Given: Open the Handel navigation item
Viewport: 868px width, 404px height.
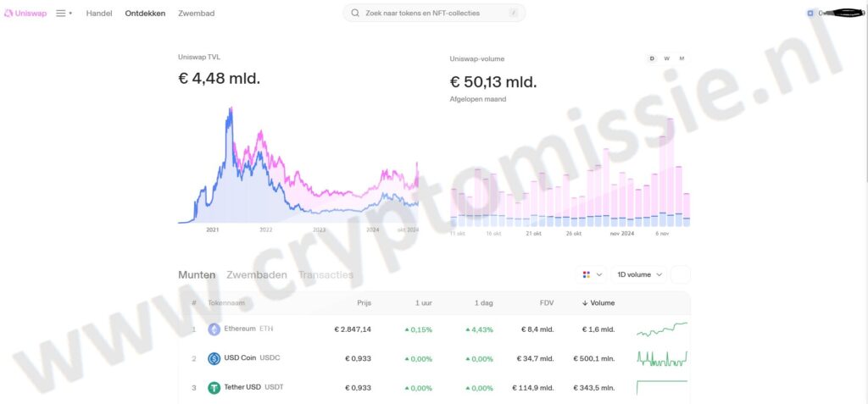Looking at the screenshot, I should [x=99, y=14].
